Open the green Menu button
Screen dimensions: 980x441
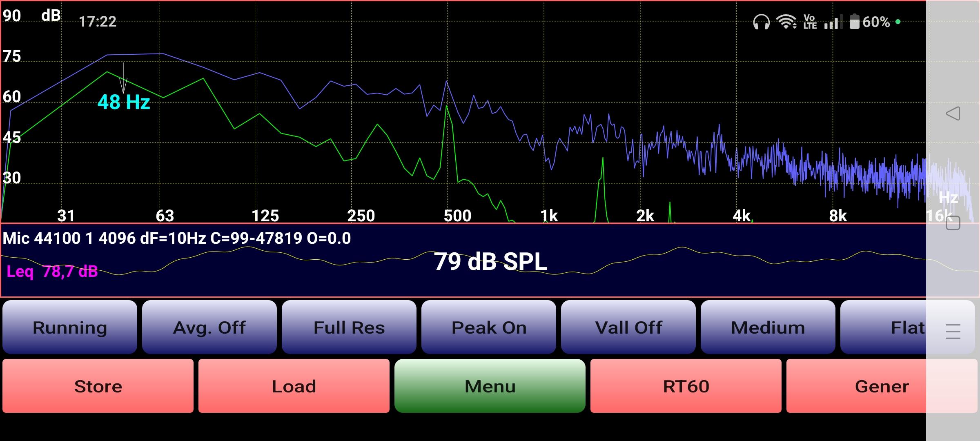tap(490, 386)
